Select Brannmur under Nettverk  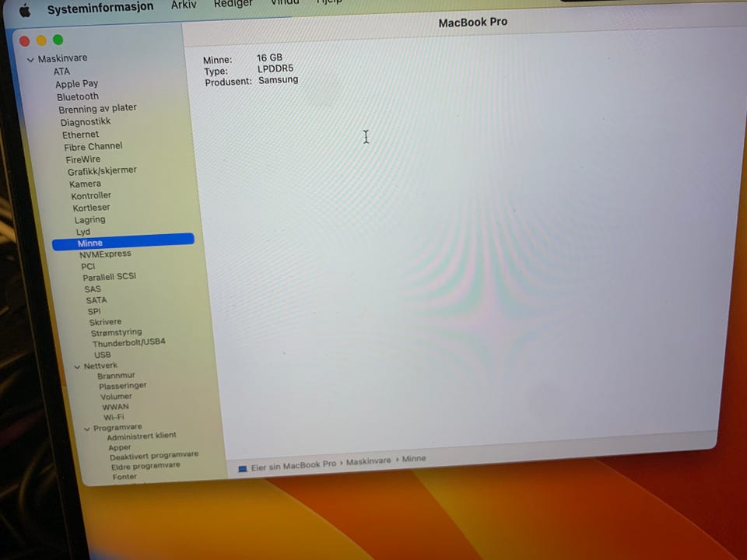coord(116,376)
